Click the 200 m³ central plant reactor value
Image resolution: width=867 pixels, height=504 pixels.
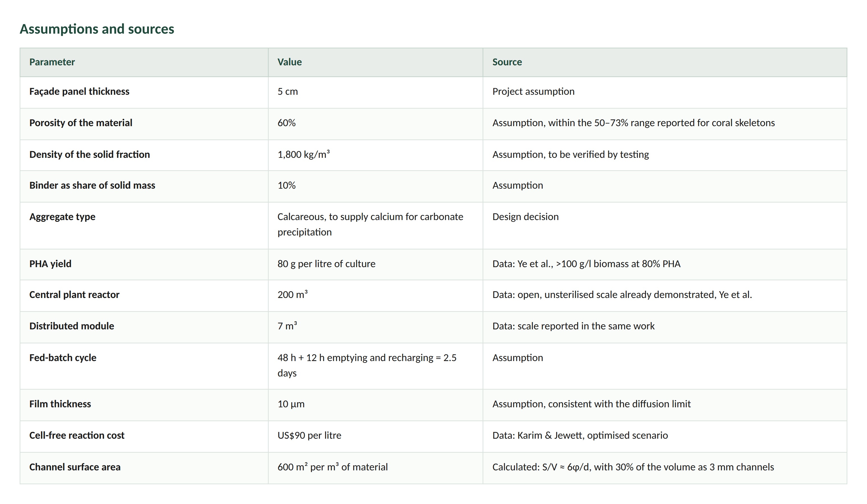[292, 294]
